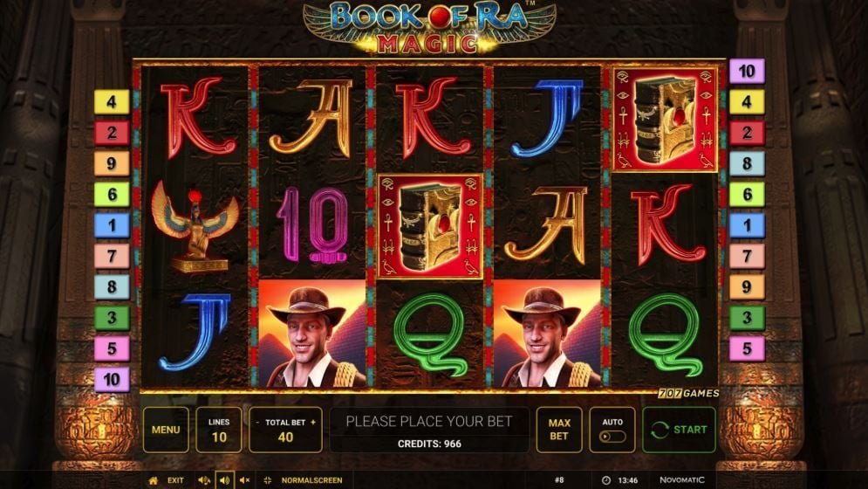Click the MAX BET button

click(x=559, y=430)
